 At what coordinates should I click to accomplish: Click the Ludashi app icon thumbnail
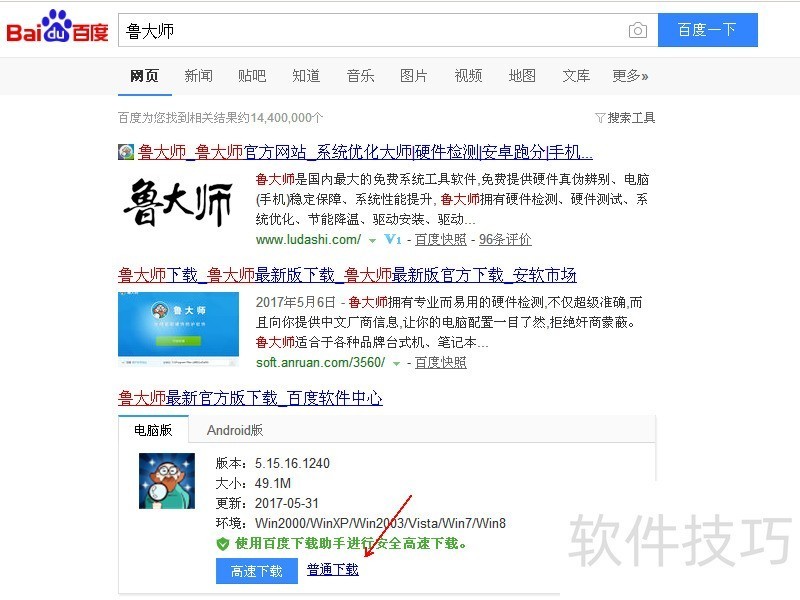[x=167, y=481]
